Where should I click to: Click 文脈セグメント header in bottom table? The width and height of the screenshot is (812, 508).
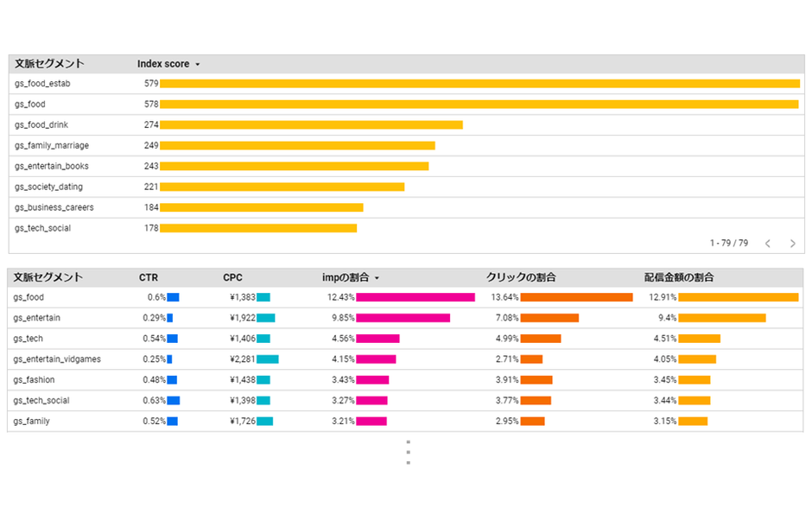[48, 277]
